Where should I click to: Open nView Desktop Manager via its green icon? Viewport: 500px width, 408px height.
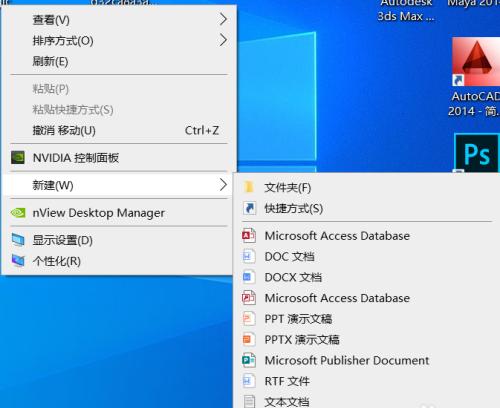coord(18,213)
